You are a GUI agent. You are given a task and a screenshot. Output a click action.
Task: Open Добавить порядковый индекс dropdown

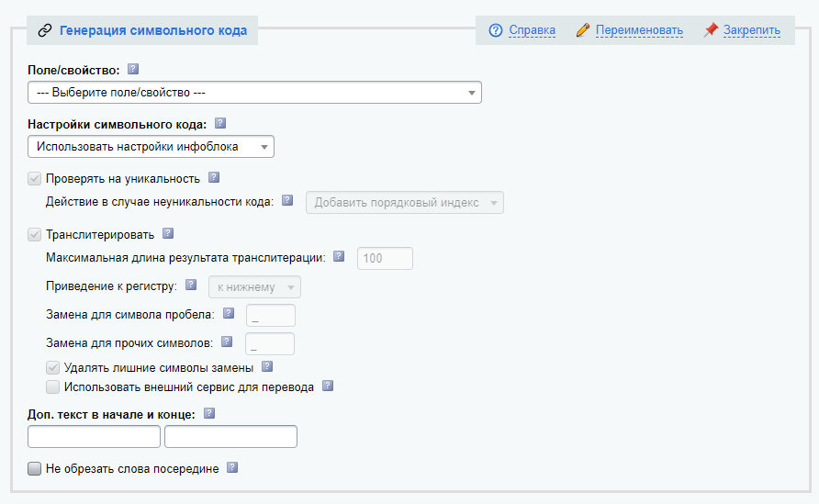click(404, 203)
